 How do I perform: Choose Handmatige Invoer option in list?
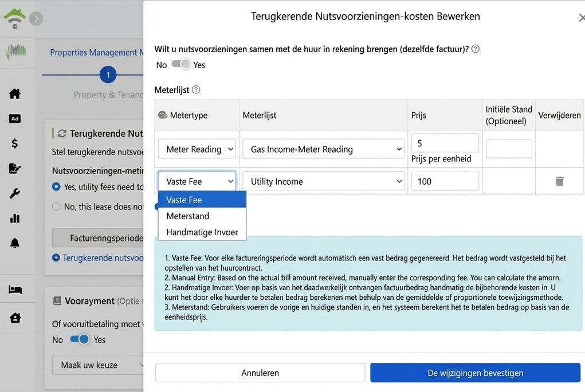point(202,232)
